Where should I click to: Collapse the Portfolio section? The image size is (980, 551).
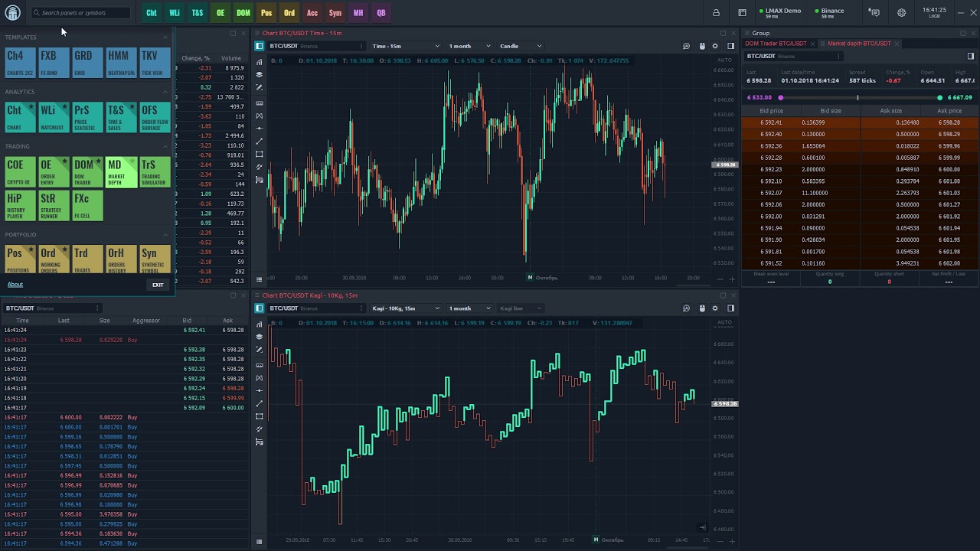(165, 235)
